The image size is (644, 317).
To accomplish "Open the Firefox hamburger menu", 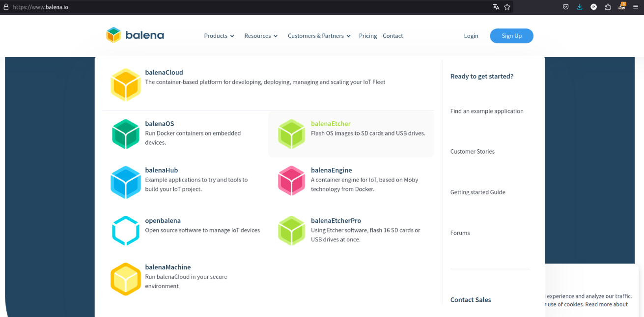I will point(636,7).
